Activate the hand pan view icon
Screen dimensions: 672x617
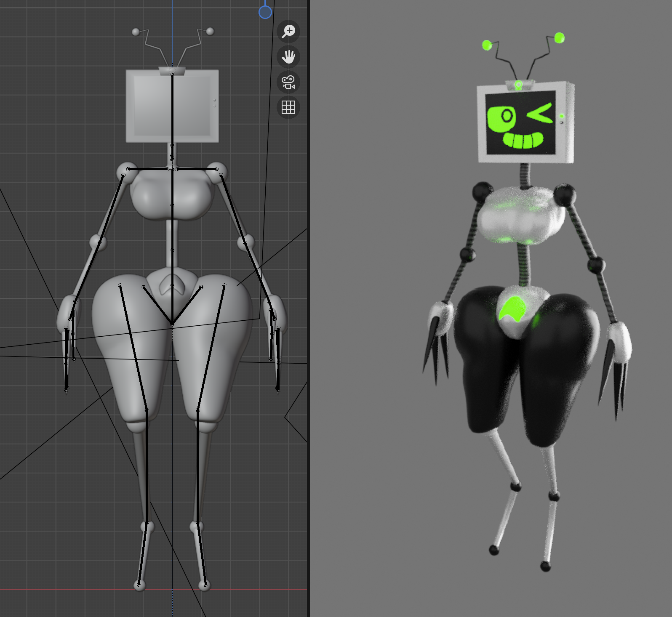288,57
